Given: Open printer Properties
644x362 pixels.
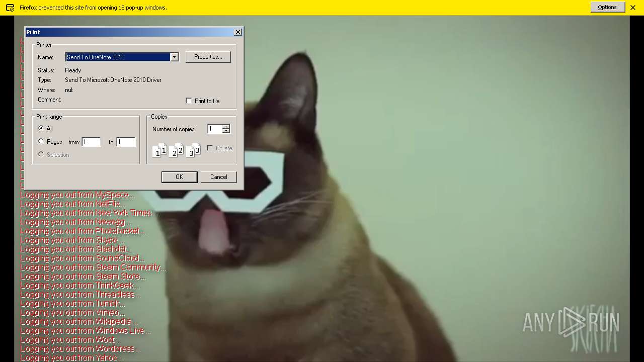Looking at the screenshot, I should tap(208, 57).
